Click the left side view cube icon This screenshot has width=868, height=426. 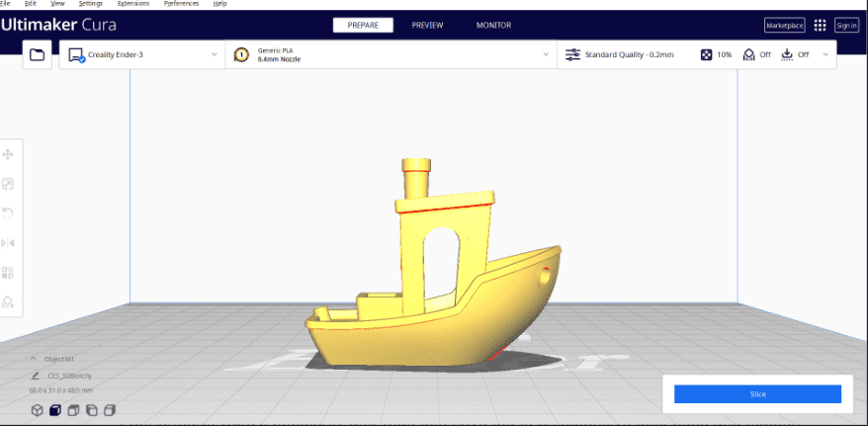coord(91,410)
